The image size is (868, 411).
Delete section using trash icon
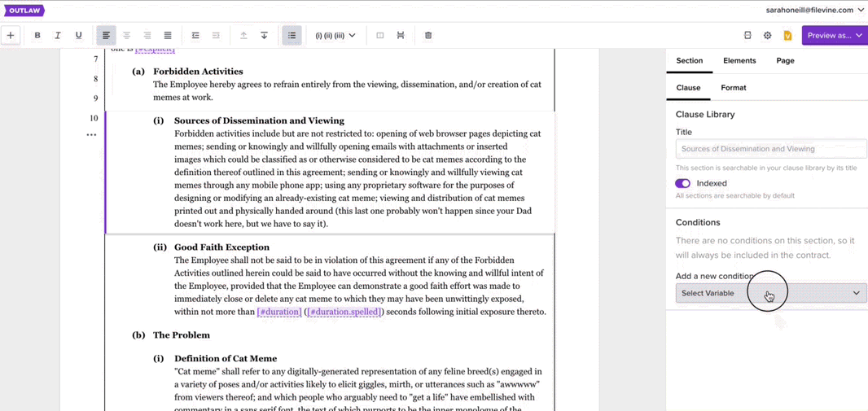tap(428, 36)
